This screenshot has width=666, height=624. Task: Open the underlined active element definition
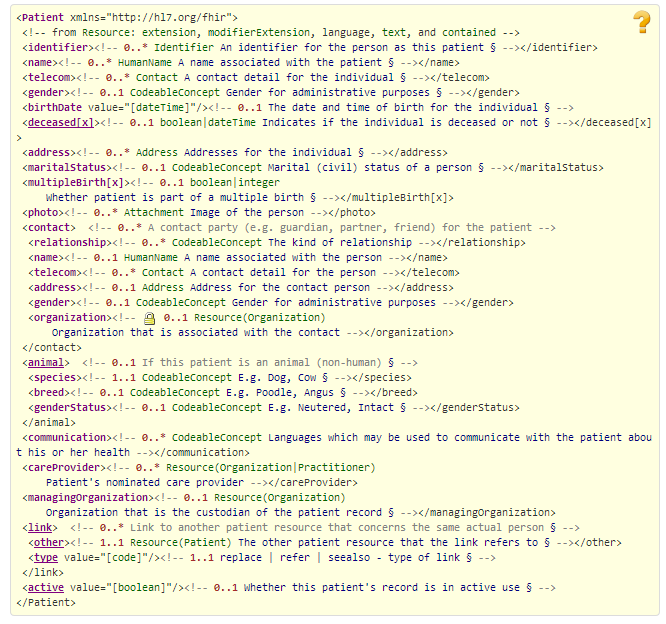[47, 587]
